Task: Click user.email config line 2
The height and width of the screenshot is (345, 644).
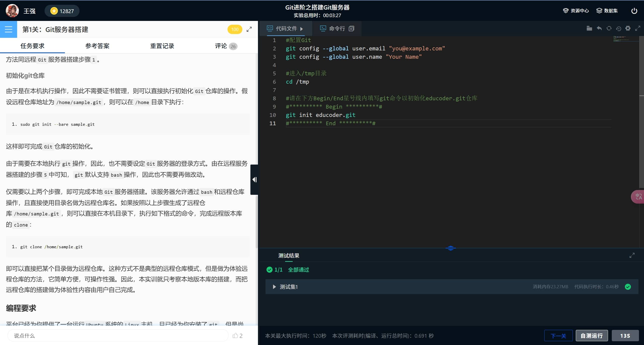Action: click(x=365, y=48)
